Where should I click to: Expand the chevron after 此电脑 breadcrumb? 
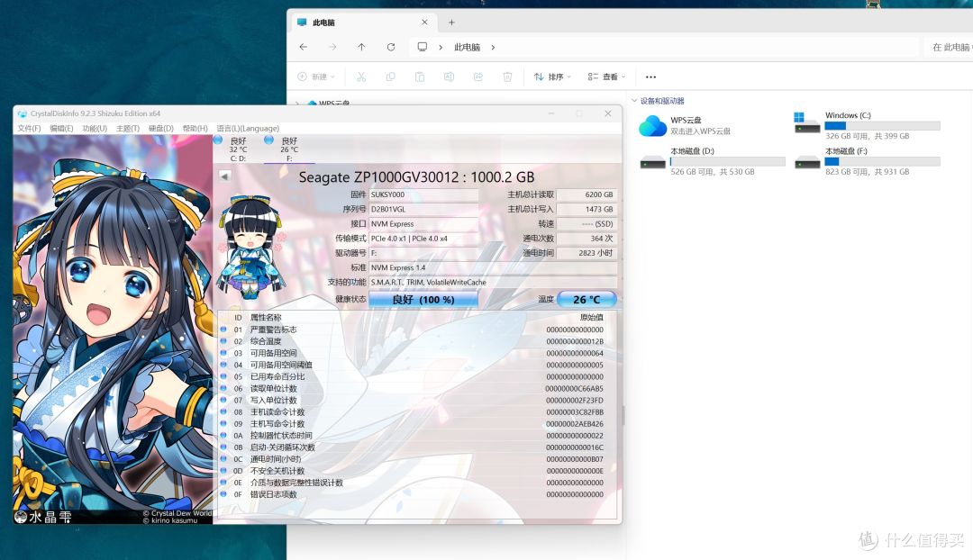tap(494, 47)
